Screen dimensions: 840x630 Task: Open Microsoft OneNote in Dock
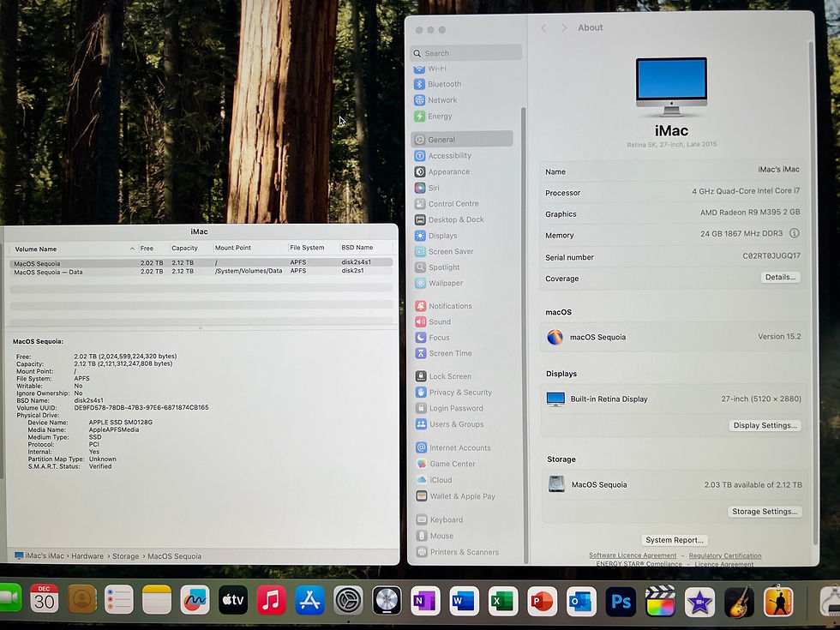425,601
